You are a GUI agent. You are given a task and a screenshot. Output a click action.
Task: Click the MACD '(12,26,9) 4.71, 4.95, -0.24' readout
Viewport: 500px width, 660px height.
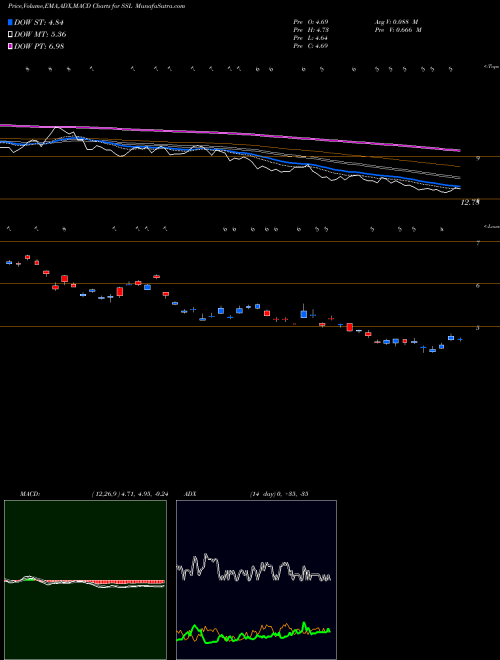[x=130, y=494]
